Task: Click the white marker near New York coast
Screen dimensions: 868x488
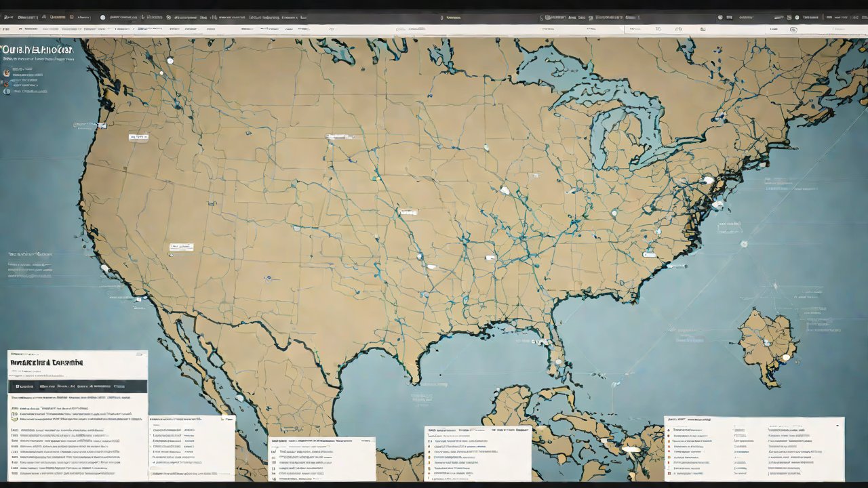Action: tap(709, 180)
